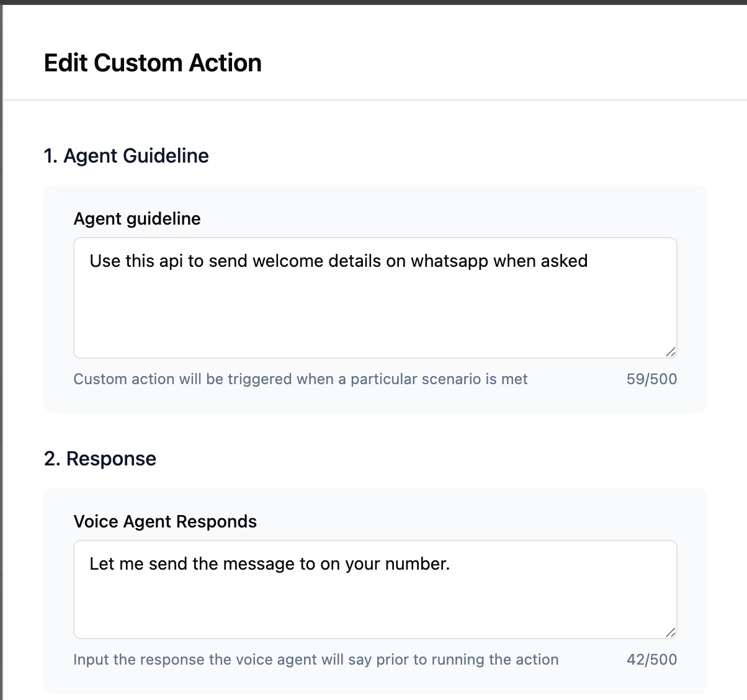
Task: Click the 59/500 character counter
Action: 651,379
